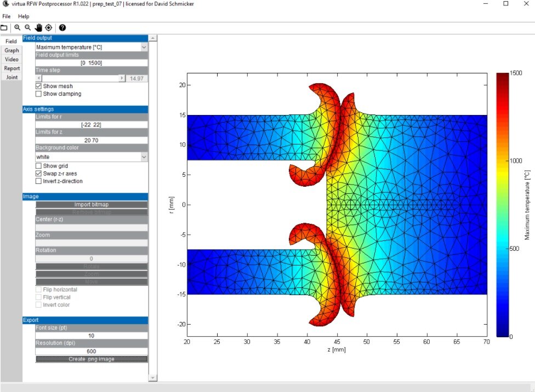Open the File menu

tap(6, 16)
